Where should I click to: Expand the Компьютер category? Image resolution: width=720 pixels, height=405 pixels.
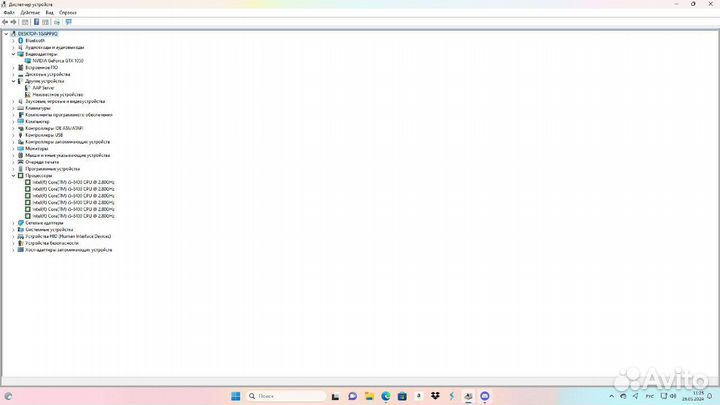pyautogui.click(x=13, y=122)
